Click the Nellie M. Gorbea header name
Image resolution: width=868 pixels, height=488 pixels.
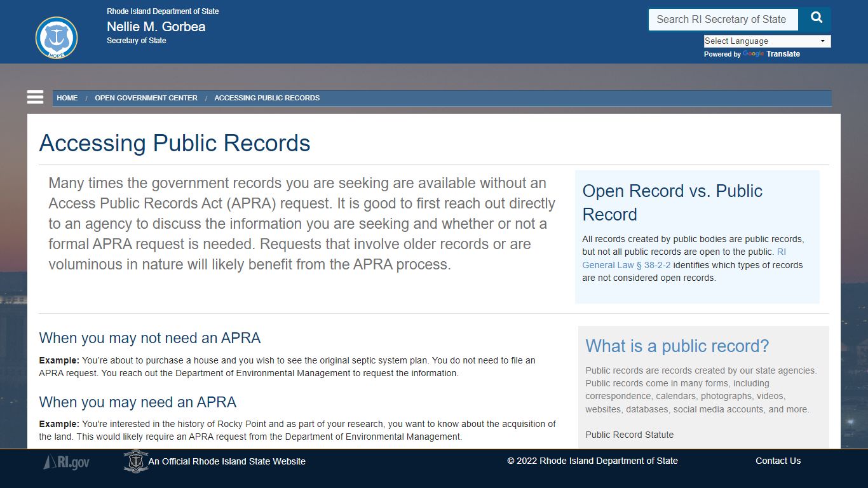156,27
